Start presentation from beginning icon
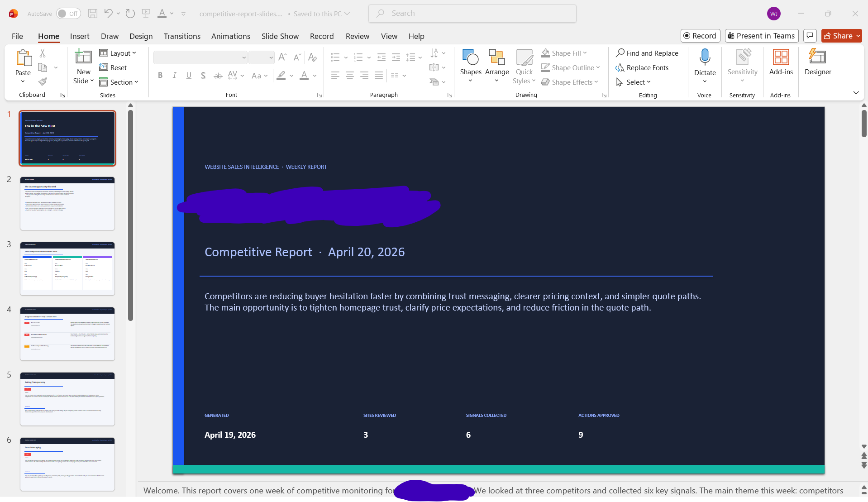Image resolution: width=868 pixels, height=502 pixels. point(146,14)
